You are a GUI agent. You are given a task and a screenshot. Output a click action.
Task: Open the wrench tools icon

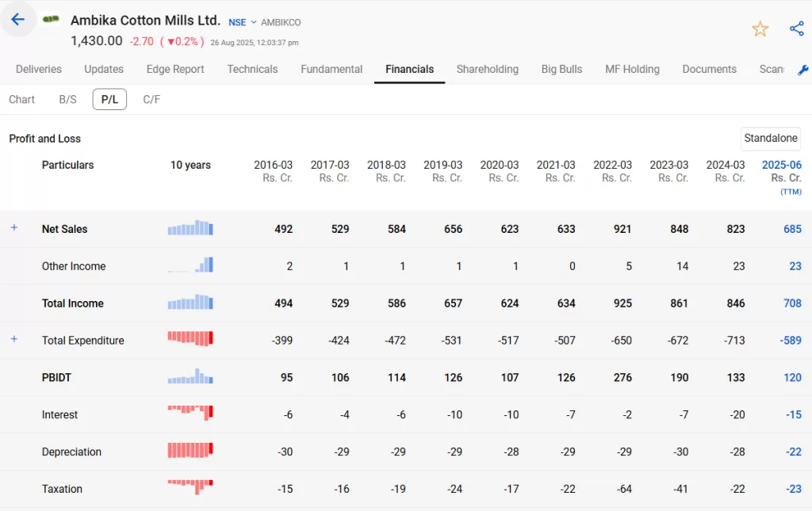click(802, 70)
